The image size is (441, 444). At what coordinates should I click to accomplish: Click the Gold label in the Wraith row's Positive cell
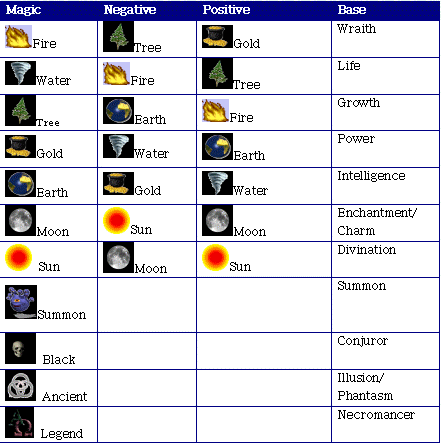247,44
